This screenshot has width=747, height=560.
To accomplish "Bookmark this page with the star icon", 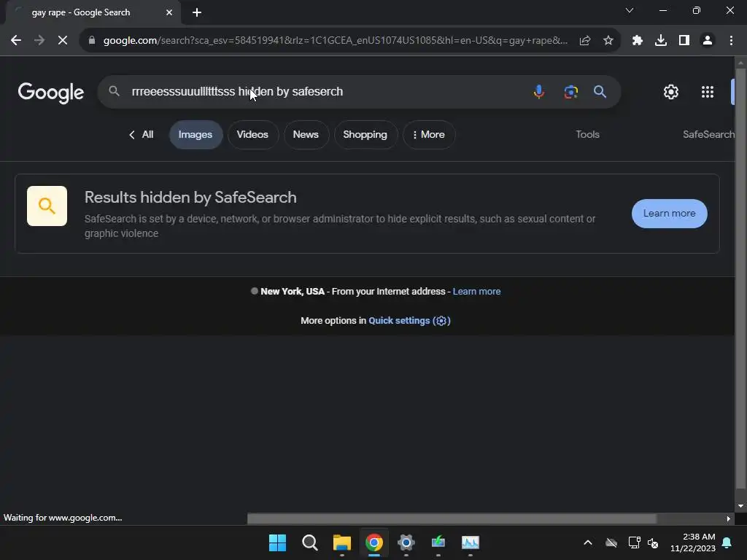I will point(608,41).
